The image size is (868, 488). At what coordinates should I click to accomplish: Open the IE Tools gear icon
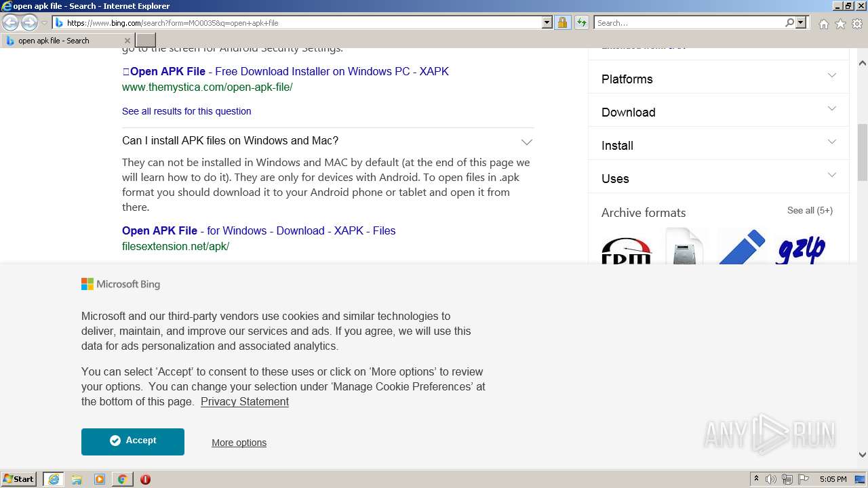857,24
